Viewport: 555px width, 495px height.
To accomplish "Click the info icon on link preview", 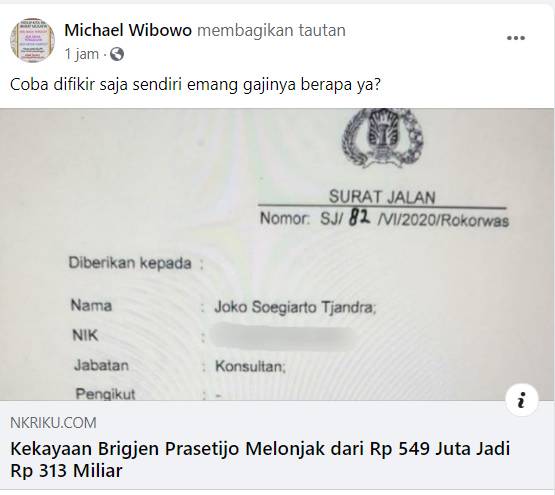I will 522,399.
